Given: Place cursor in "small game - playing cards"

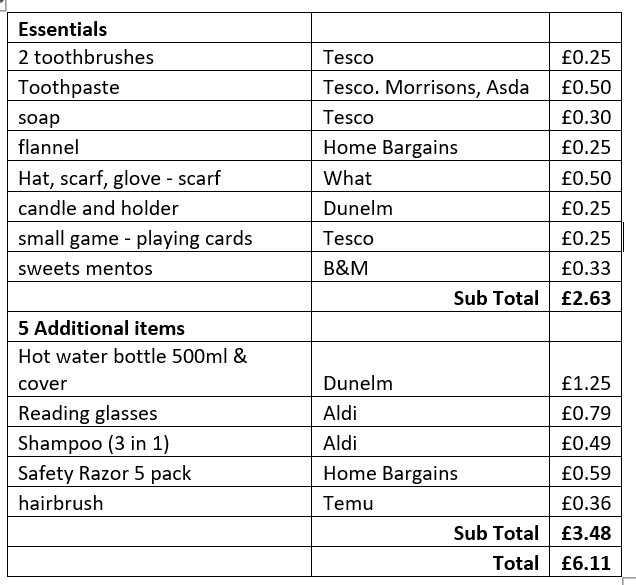Looking at the screenshot, I should coord(135,238).
